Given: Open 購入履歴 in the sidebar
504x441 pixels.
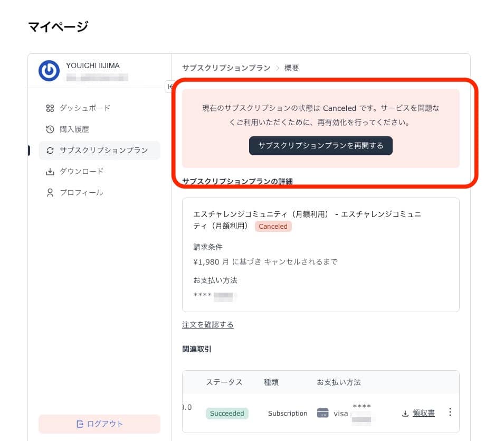Looking at the screenshot, I should click(x=99, y=129).
